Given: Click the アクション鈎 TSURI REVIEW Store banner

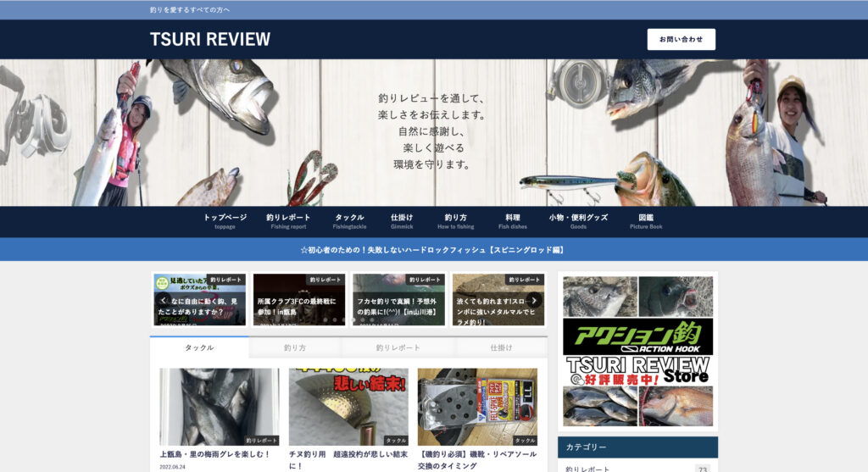Looking at the screenshot, I should tap(637, 351).
